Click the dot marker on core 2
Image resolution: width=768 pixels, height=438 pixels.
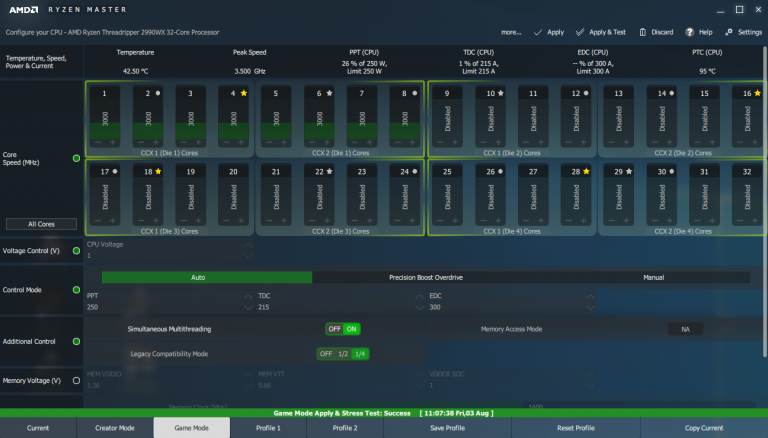158,93
